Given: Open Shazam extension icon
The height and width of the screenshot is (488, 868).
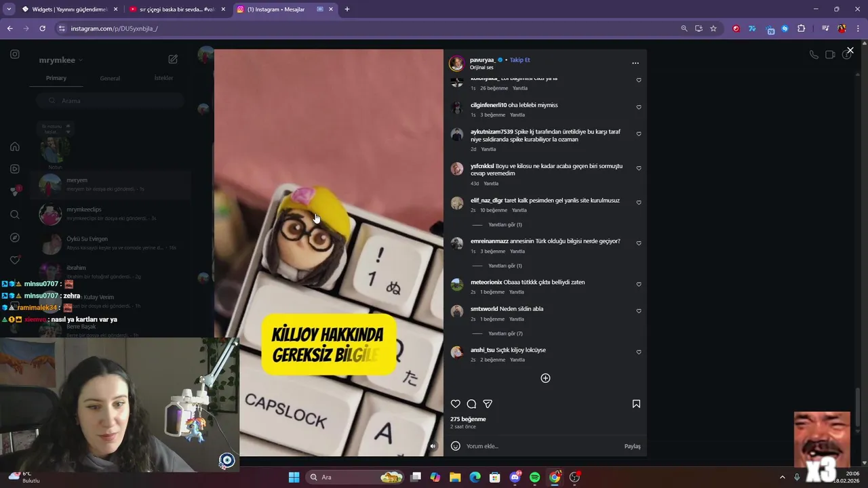Looking at the screenshot, I should [x=785, y=28].
